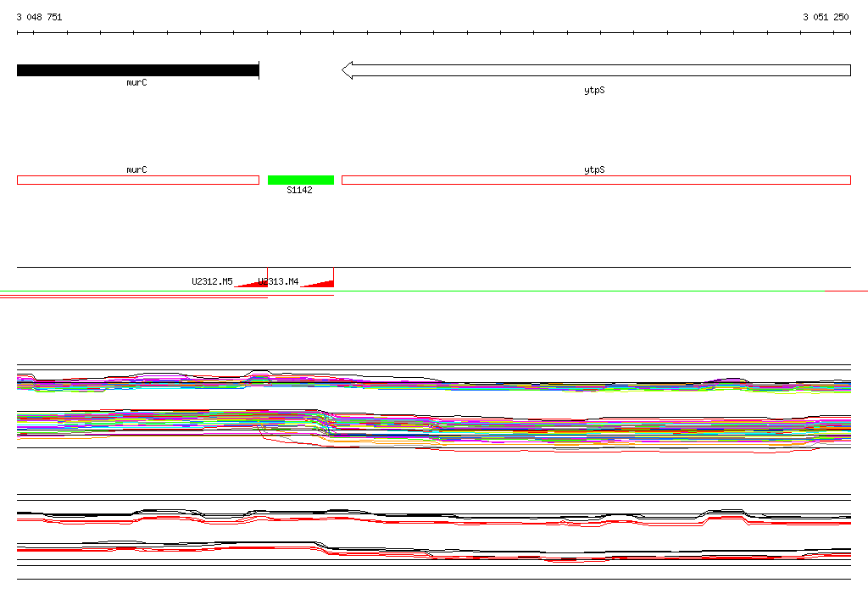Image resolution: width=868 pixels, height=605 pixels.
Task: Click the ytpS label under white arrow
Action: 594,90
